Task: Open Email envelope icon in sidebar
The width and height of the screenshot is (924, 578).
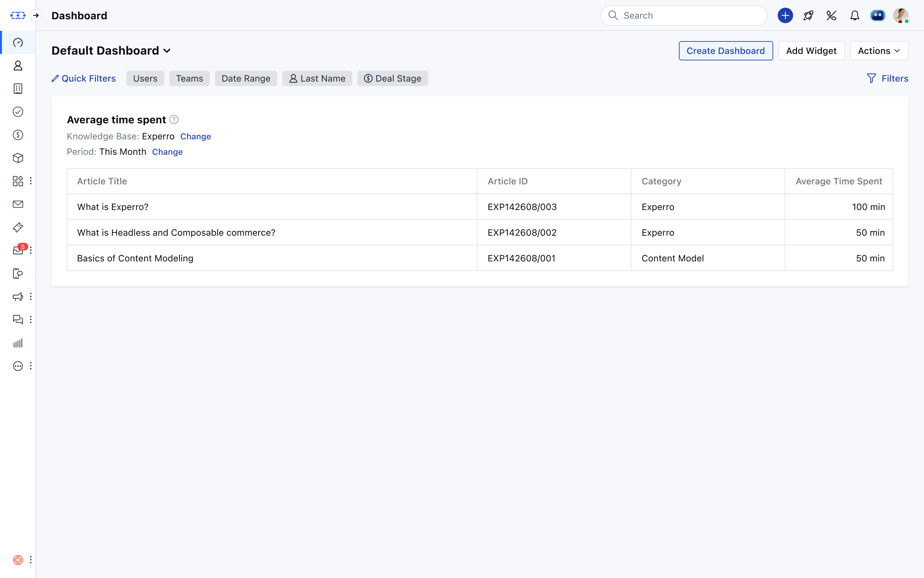Action: (x=18, y=204)
